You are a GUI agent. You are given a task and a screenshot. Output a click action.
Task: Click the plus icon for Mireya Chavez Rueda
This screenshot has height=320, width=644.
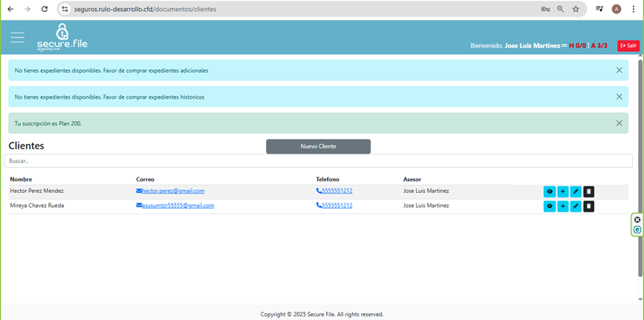pos(562,206)
